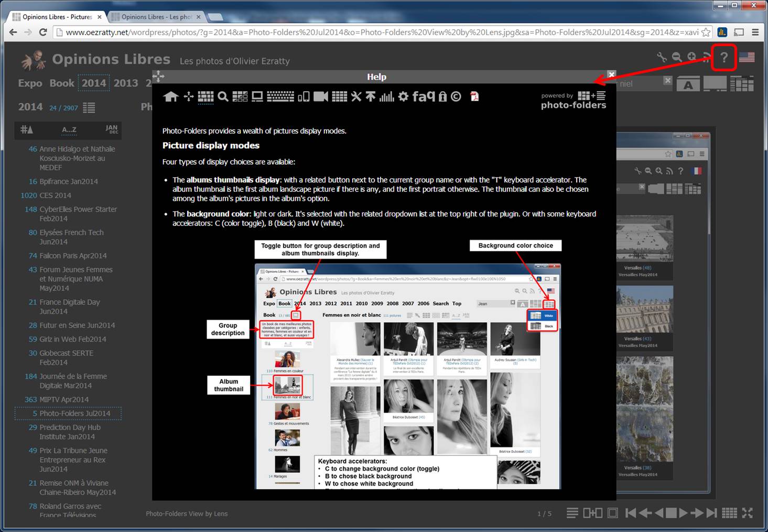Toggle the album list view next to 2014
Screen dimensions: 768x532
click(x=89, y=107)
